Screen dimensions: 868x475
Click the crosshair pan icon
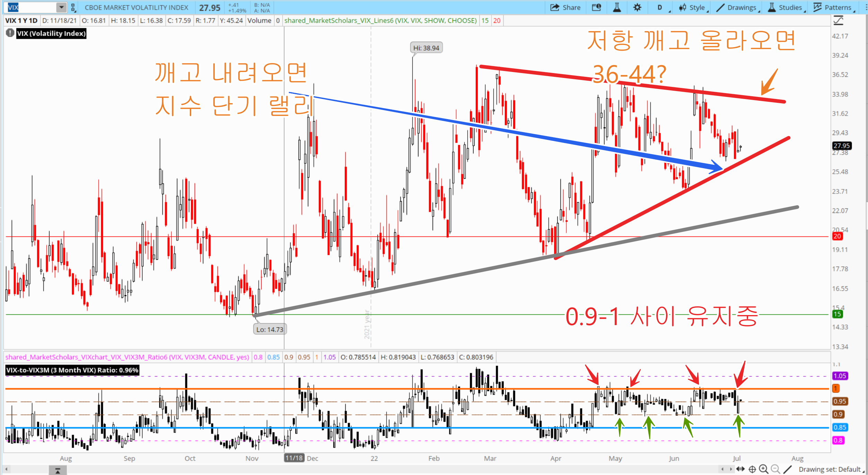[x=752, y=469]
